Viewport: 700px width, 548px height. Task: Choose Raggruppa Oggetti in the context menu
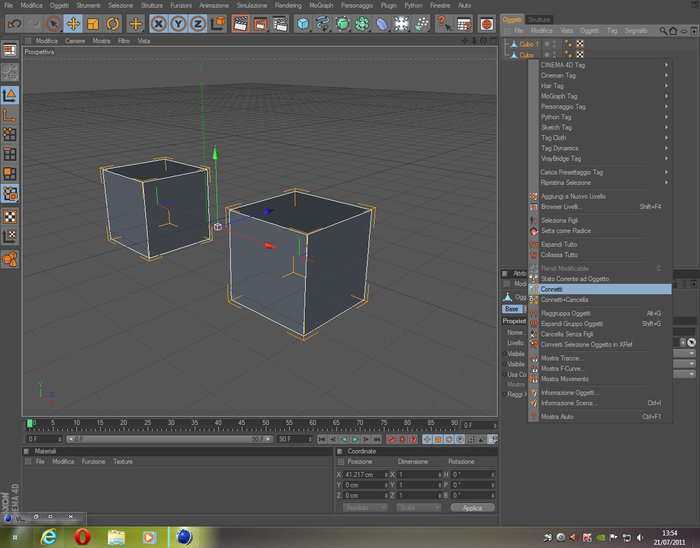pyautogui.click(x=600, y=313)
